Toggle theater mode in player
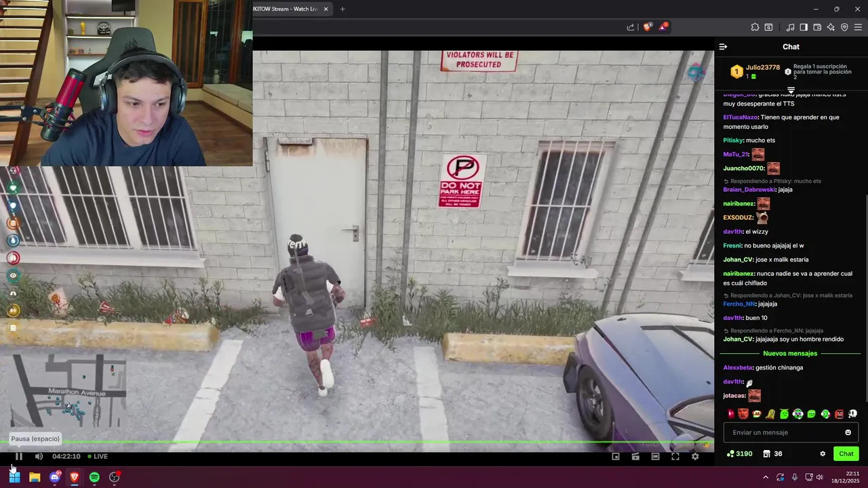 click(655, 456)
